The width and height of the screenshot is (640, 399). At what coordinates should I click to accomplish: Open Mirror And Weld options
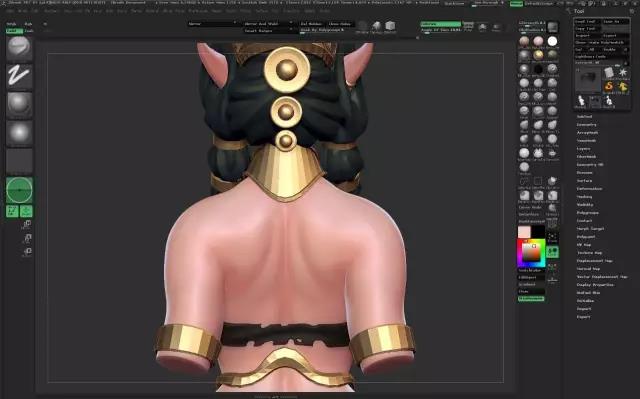pyautogui.click(x=268, y=24)
